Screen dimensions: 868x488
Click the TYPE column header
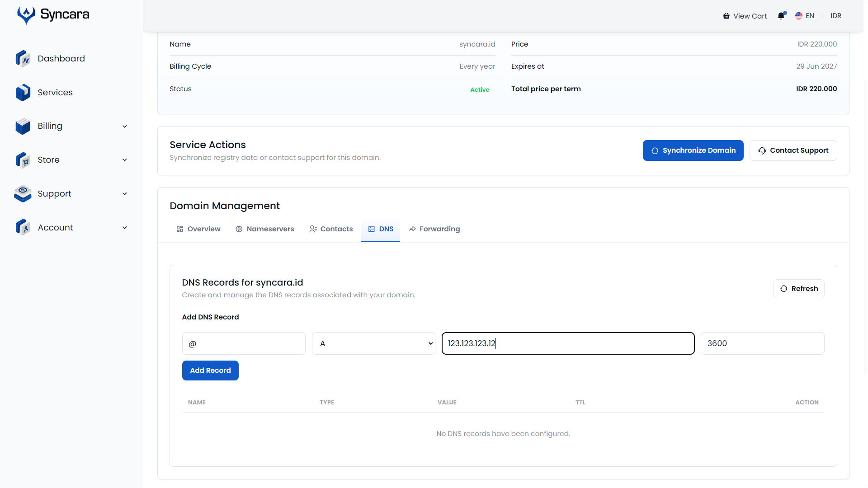pyautogui.click(x=327, y=403)
